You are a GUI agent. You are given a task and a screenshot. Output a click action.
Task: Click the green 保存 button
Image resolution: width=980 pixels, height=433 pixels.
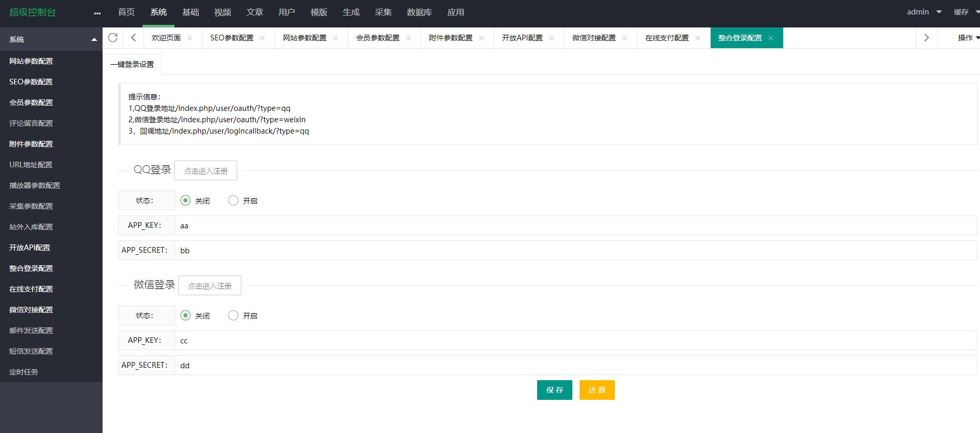click(554, 390)
